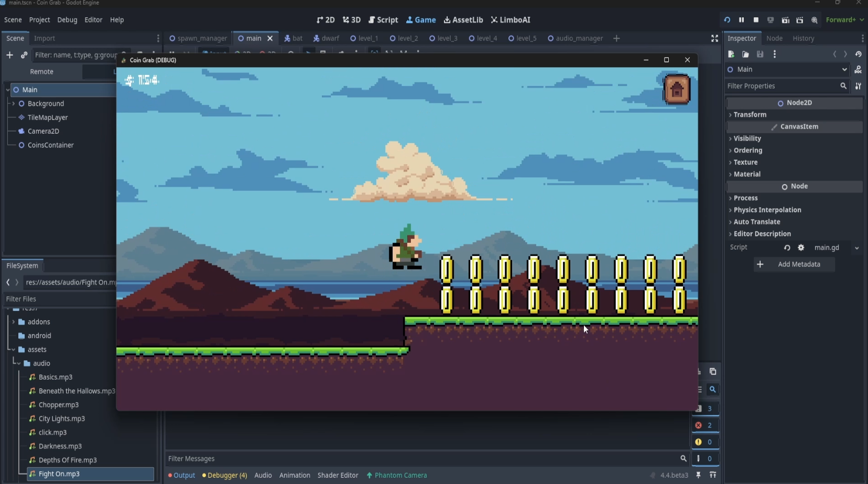
Task: Open Inspector extra options three-dot menu
Action: [x=775, y=54]
